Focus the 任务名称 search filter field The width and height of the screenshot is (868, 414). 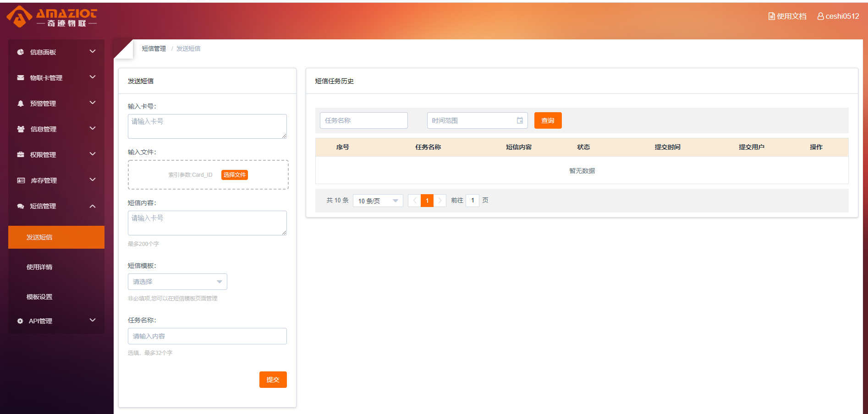coord(364,120)
